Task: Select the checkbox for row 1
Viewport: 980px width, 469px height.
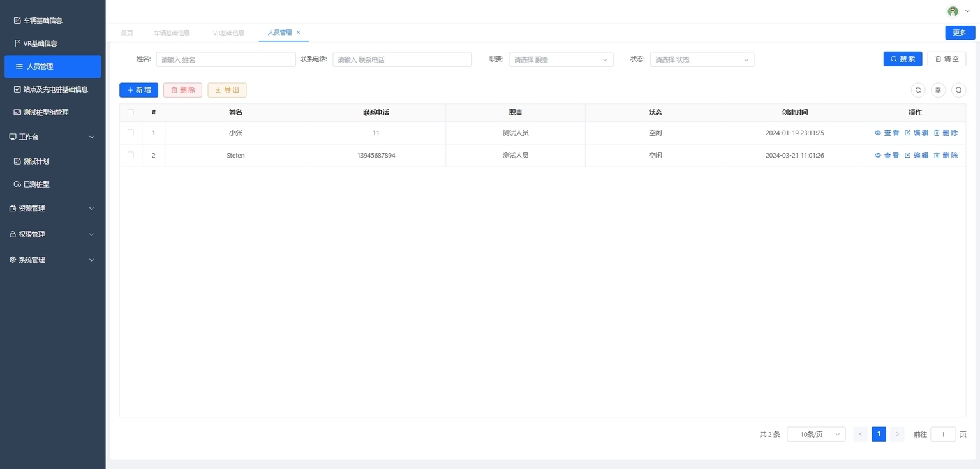Action: [131, 133]
